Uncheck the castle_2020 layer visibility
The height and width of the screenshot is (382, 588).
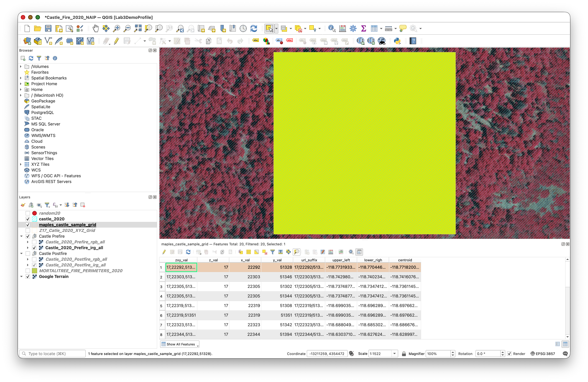(28, 219)
